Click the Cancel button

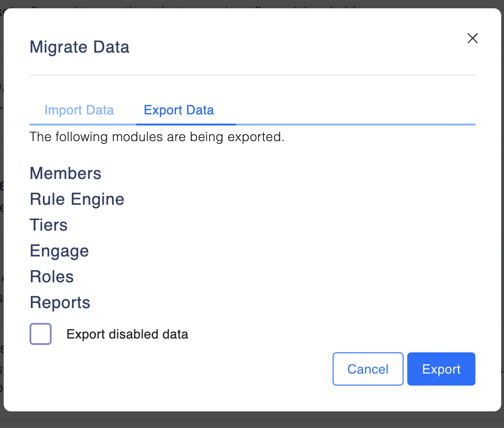[x=368, y=369]
